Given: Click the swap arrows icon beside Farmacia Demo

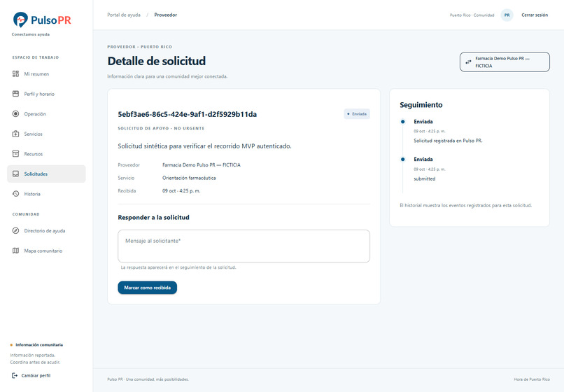Looking at the screenshot, I should [x=468, y=62].
